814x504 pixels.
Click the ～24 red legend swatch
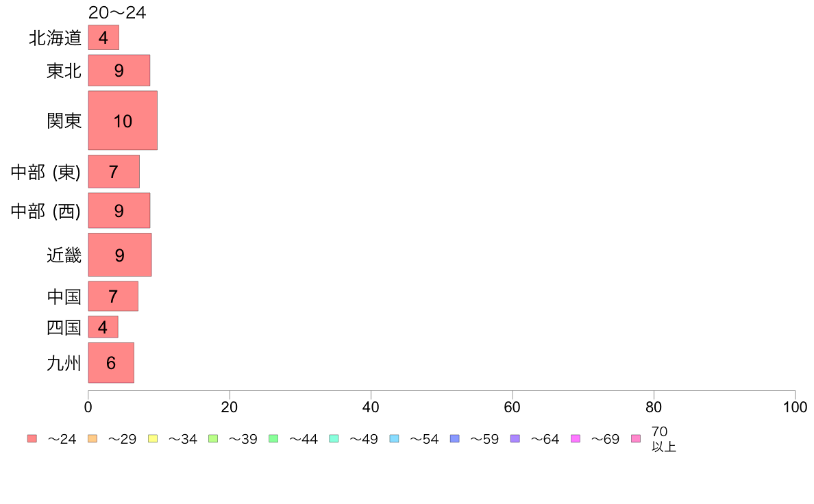[x=32, y=438]
